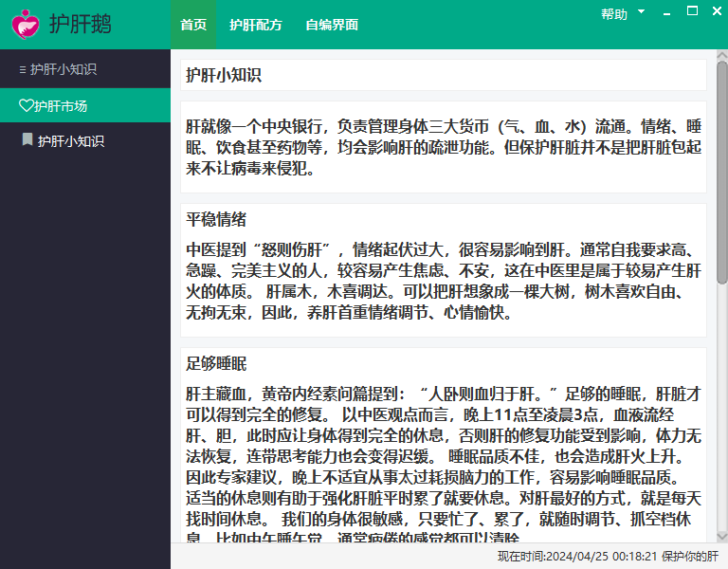
Task: Click the 平稳情绪 section heading
Action: [x=216, y=219]
